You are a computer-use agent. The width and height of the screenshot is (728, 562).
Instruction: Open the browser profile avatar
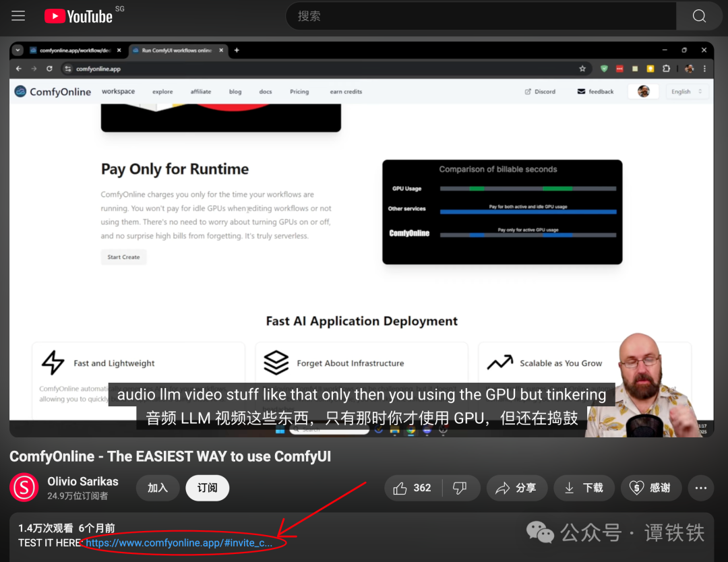coord(690,69)
